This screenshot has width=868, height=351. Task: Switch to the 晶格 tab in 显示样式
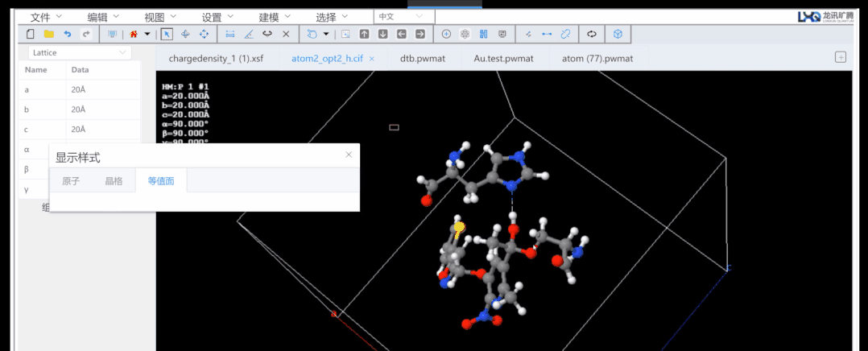[114, 180]
